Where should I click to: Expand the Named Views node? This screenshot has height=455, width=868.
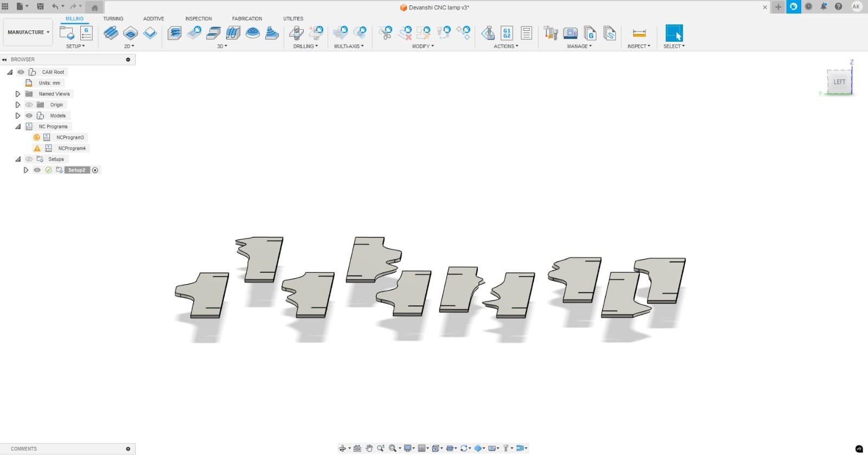18,94
